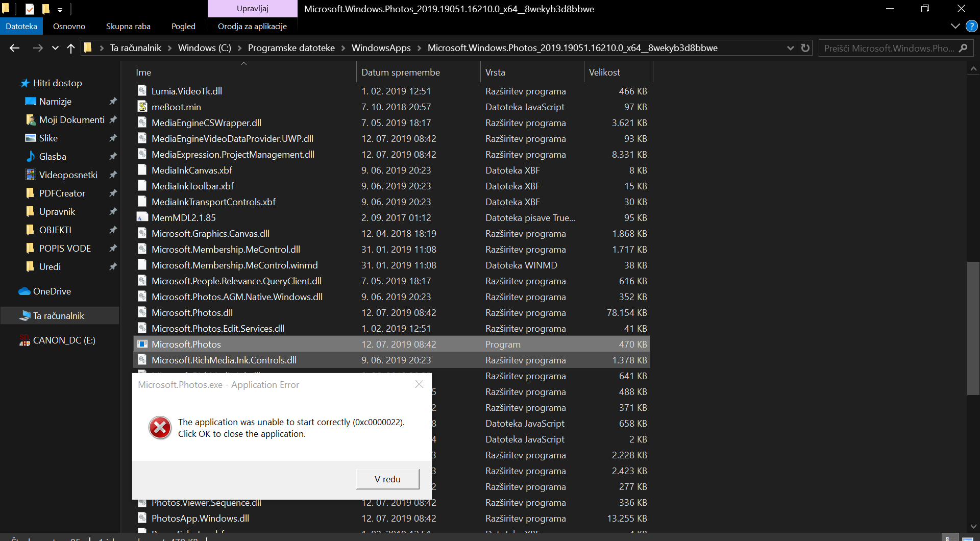Viewport: 980px width, 541px height.
Task: Select PhotosApp.Windows.dll file
Action: [x=200, y=518]
